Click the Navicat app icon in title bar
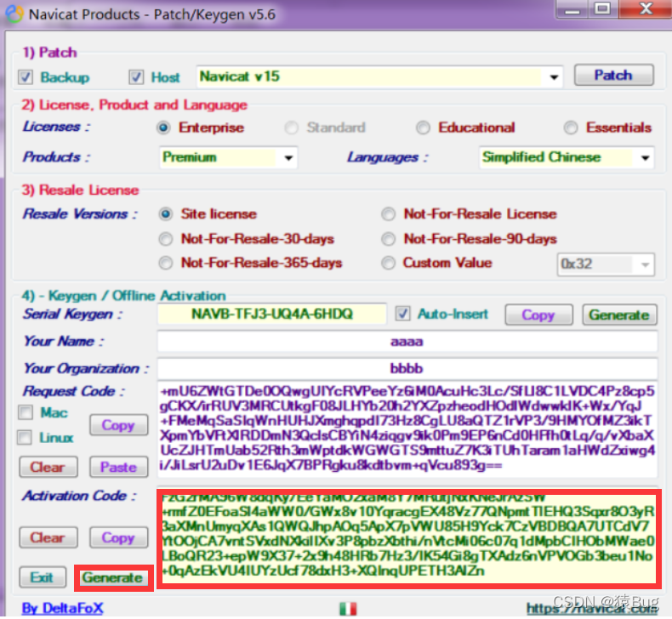 pos(14,14)
